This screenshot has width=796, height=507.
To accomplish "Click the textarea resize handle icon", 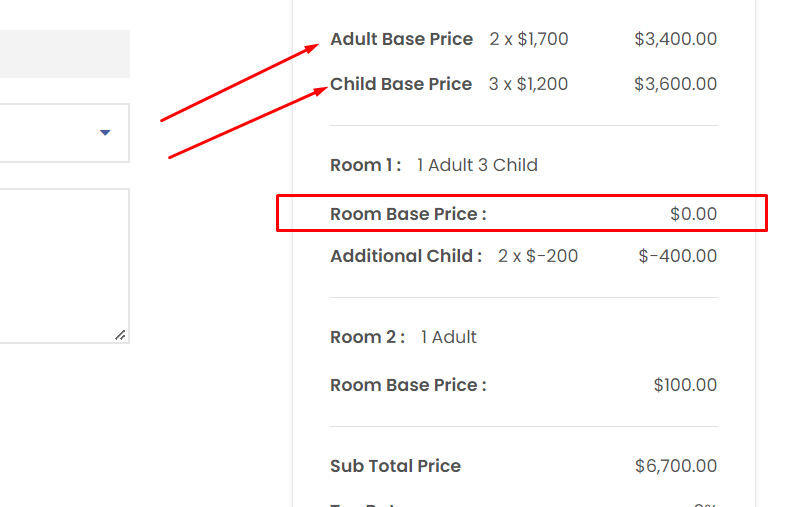I will pos(120,335).
